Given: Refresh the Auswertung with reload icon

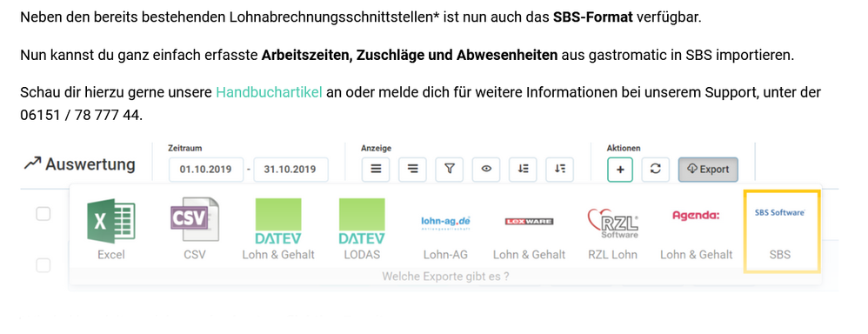Looking at the screenshot, I should (656, 170).
